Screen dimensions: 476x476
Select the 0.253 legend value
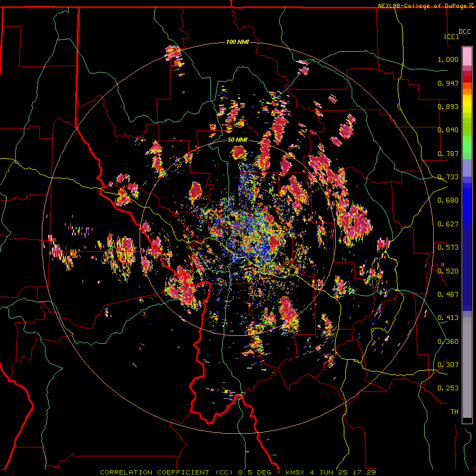(x=448, y=388)
